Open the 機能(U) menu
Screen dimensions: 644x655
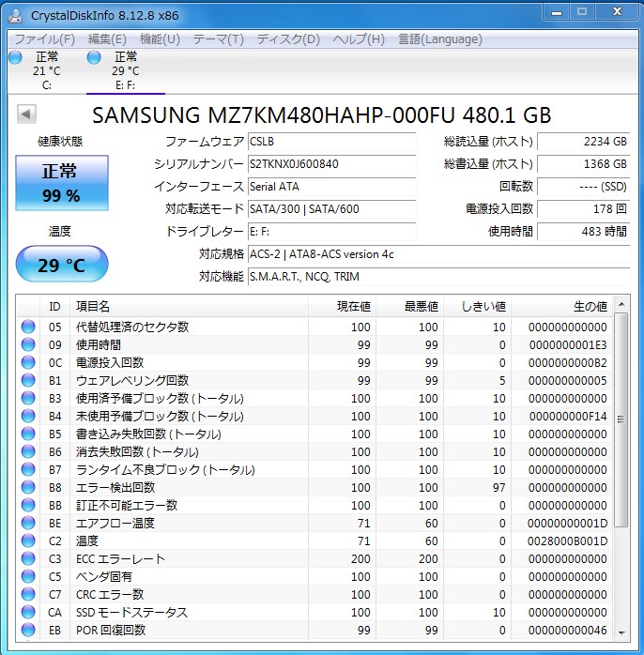160,39
